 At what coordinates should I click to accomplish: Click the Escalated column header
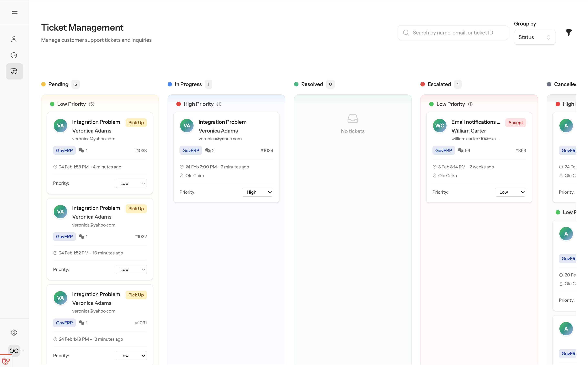[439, 84]
